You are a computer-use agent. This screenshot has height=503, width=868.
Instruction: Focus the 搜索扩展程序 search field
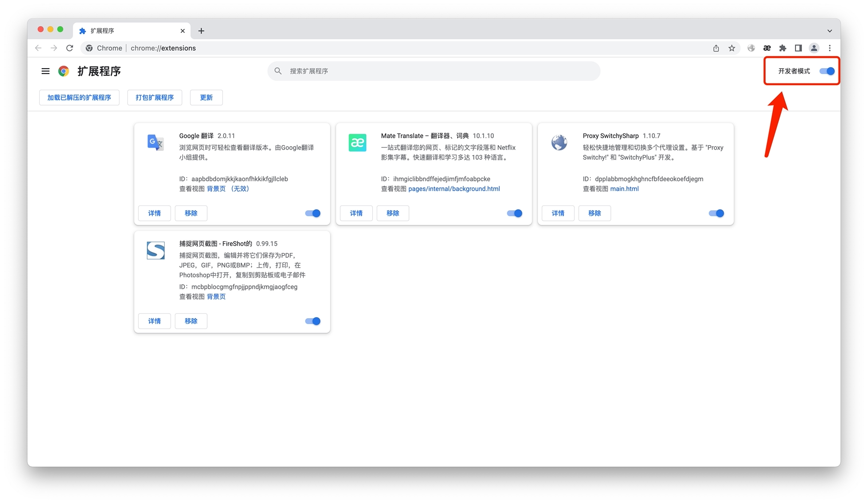pyautogui.click(x=434, y=71)
